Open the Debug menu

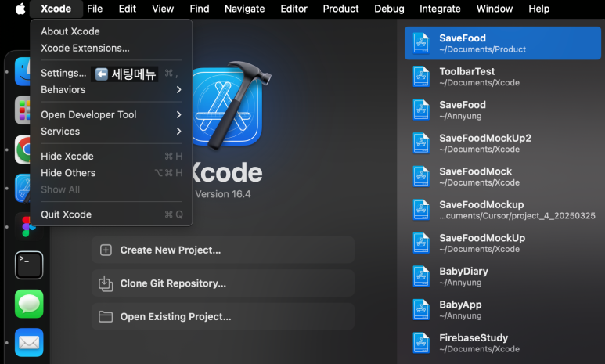coord(389,9)
